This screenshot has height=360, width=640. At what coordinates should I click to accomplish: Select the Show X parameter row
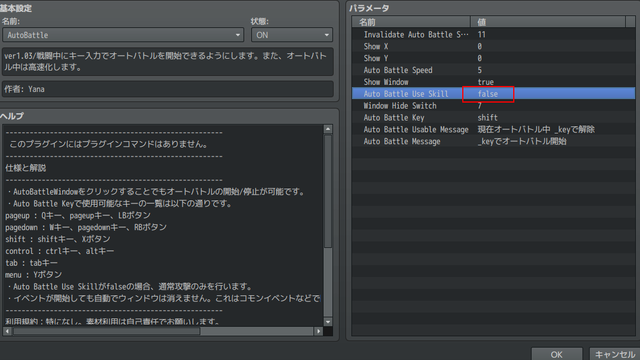(493, 47)
